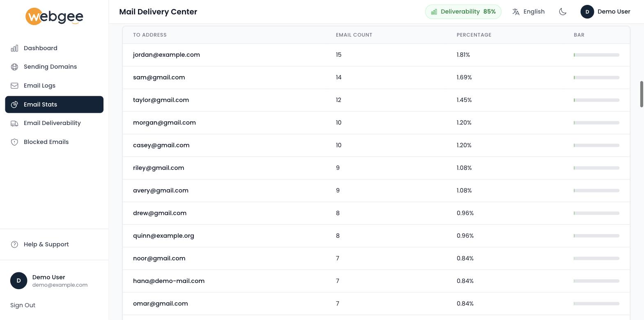The height and width of the screenshot is (320, 644).
Task: Select Email Stats menu item
Action: [54, 104]
